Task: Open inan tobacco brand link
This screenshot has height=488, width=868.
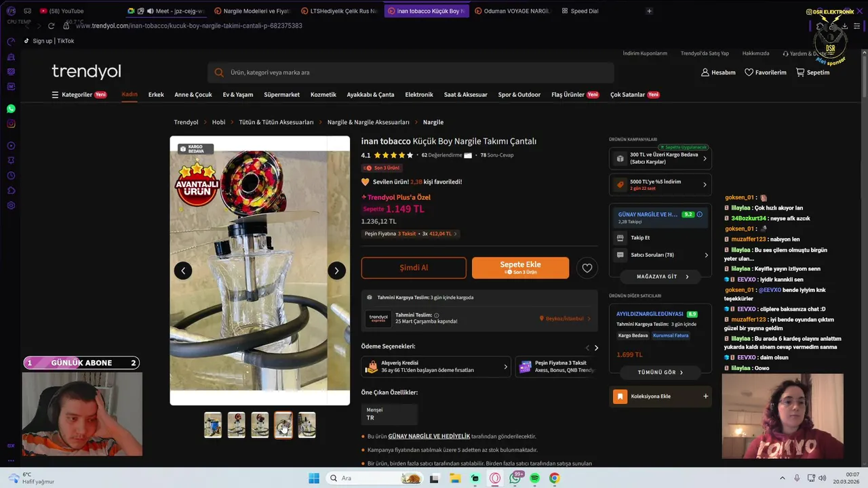Action: tap(386, 141)
